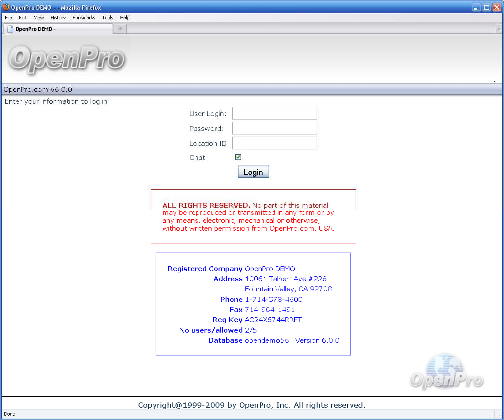Click into the Password field
The width and height of the screenshot is (504, 420).
pyautogui.click(x=274, y=128)
